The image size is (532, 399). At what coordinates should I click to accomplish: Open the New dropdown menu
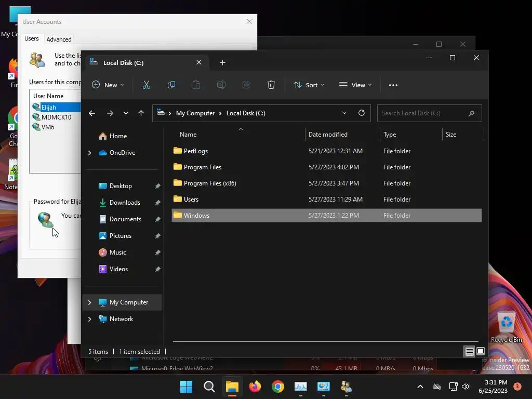[x=108, y=85]
